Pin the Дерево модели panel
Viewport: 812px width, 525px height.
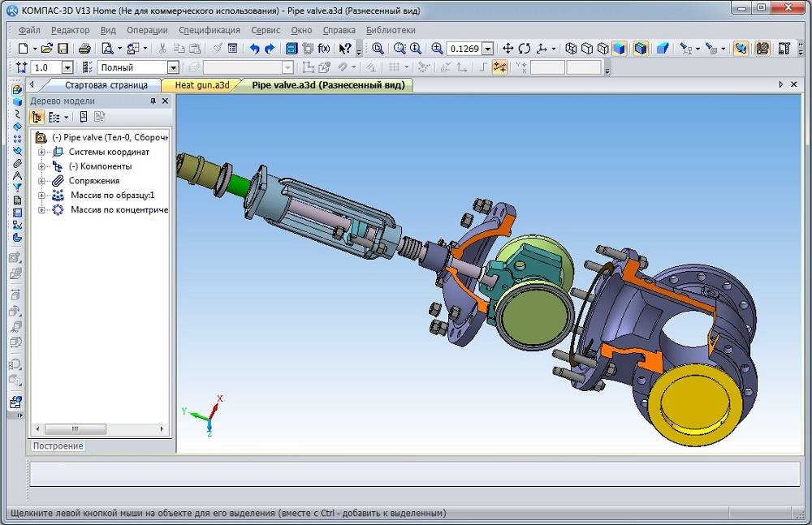[153, 101]
